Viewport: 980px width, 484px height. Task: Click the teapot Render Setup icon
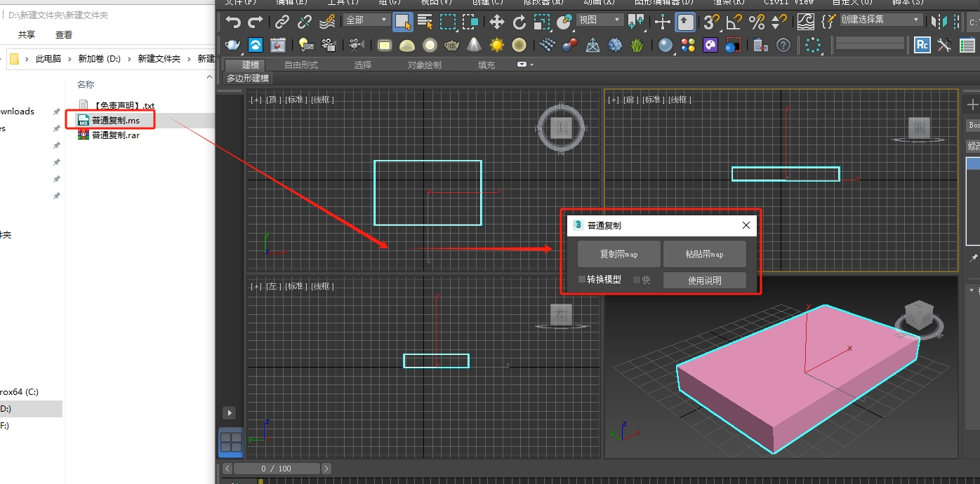(233, 46)
